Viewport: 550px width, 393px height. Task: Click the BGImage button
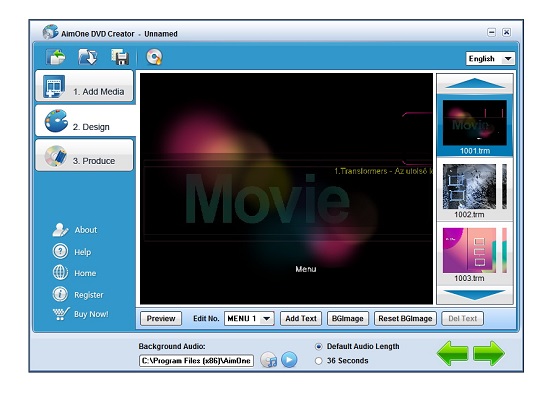point(348,319)
